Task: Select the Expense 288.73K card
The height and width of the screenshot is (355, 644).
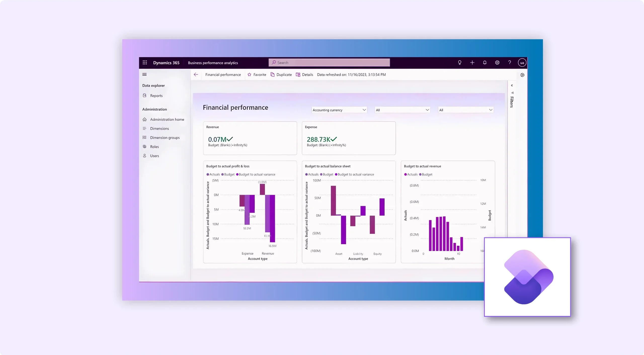Action: click(349, 138)
